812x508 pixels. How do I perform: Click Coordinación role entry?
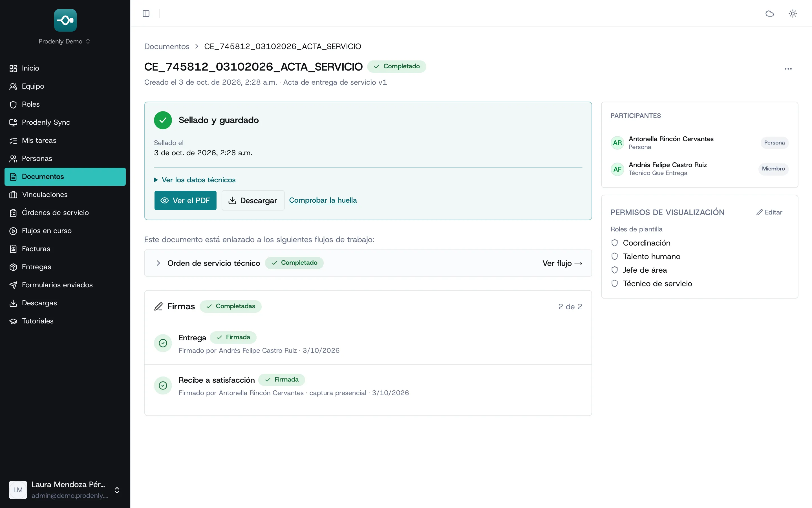point(641,243)
